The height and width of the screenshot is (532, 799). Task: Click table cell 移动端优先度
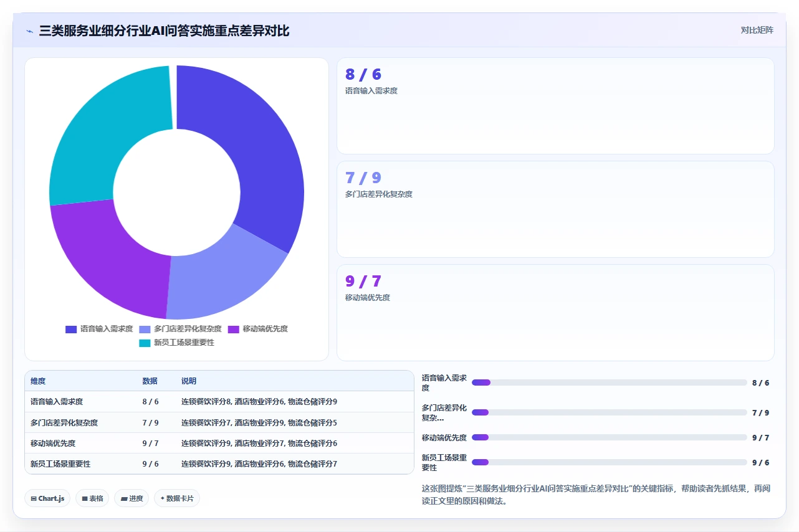click(x=53, y=443)
